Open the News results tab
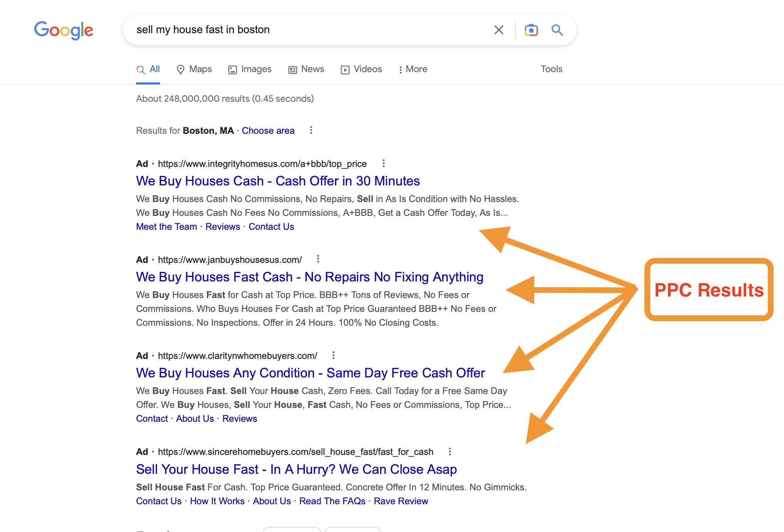Image resolution: width=784 pixels, height=532 pixels. pyautogui.click(x=306, y=69)
